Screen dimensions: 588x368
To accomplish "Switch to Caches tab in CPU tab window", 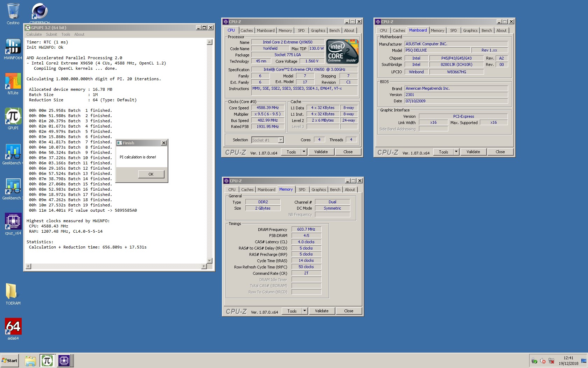I will [246, 30].
